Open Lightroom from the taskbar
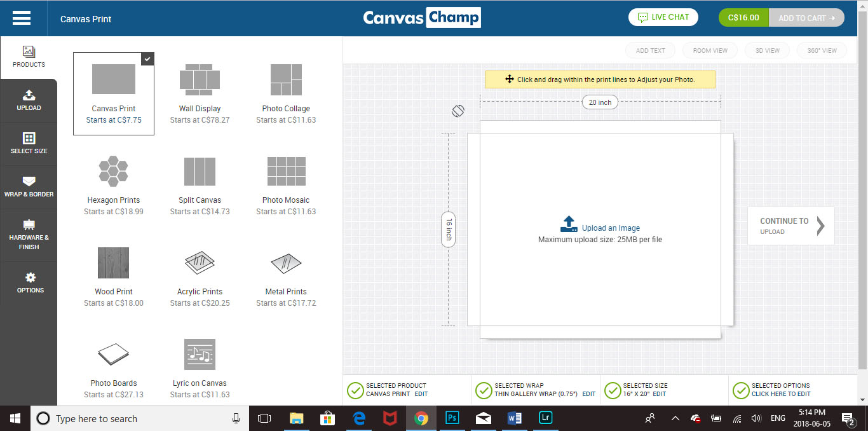Screen dimensions: 868x431 click(545, 418)
